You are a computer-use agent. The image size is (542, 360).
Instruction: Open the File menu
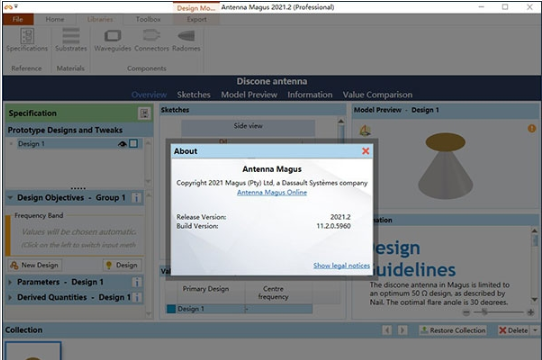[x=18, y=19]
